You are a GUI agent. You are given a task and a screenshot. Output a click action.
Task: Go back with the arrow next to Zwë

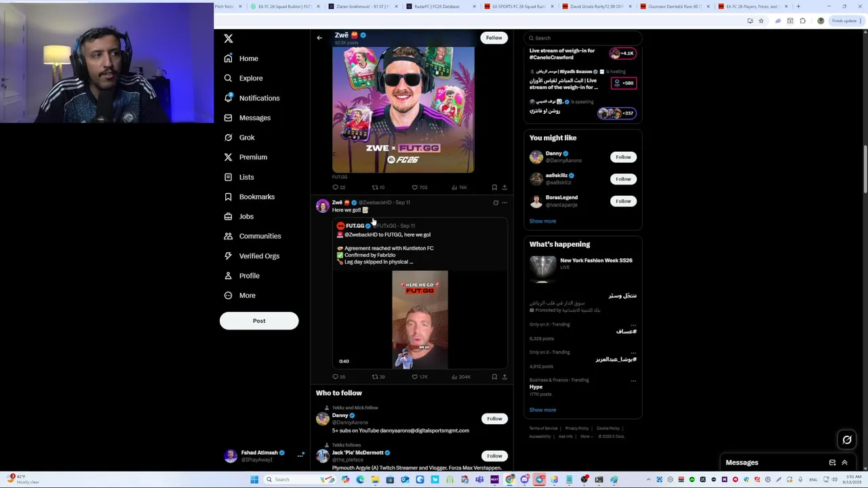319,38
